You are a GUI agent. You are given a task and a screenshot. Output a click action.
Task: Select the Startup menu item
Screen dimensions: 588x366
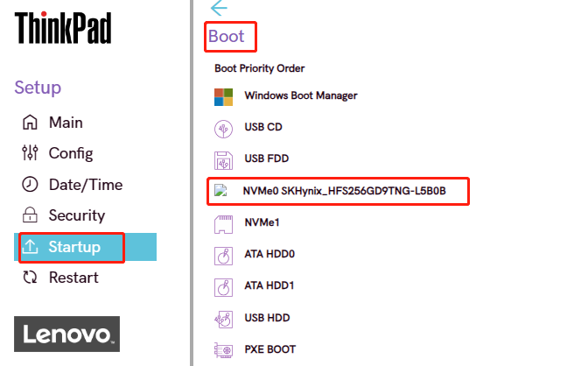[74, 247]
